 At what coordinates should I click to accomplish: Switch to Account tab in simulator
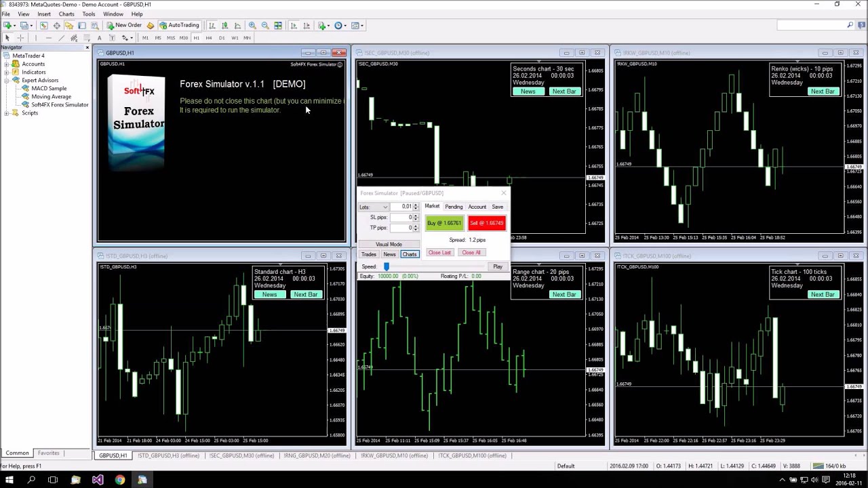477,207
